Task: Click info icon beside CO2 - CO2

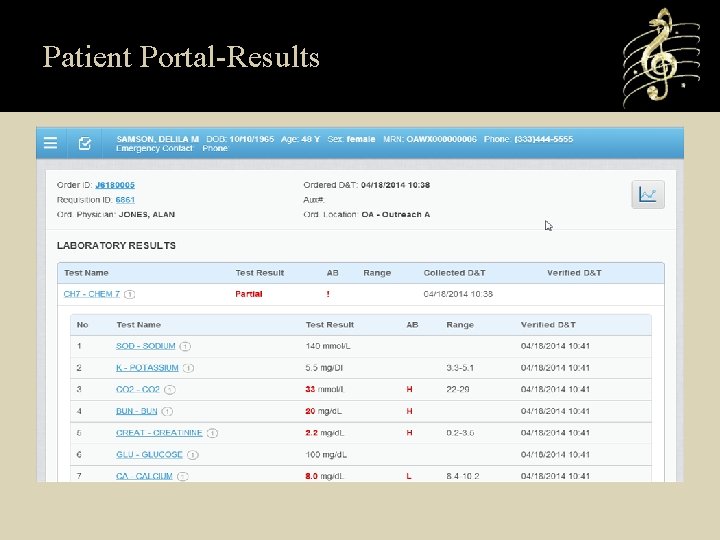Action: 170,390
